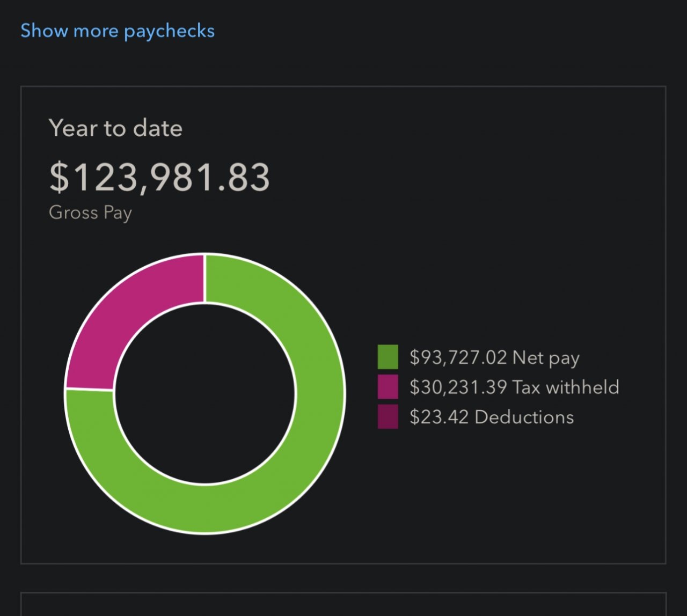The image size is (687, 616).
Task: Click the Year to date heading
Action: (x=115, y=128)
